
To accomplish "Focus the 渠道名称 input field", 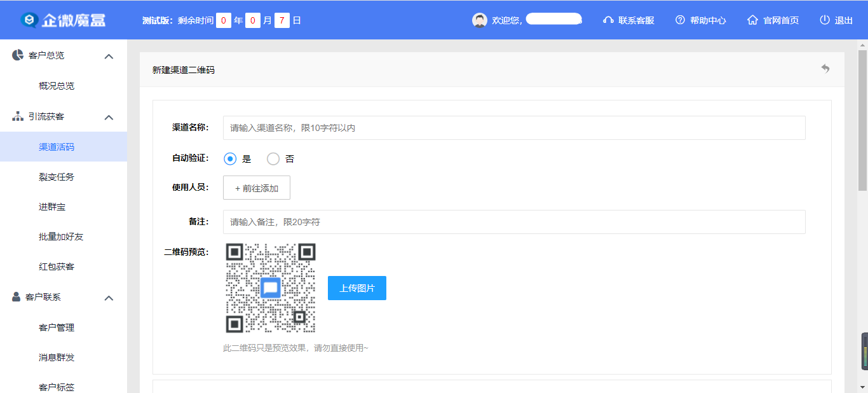I will pos(514,128).
